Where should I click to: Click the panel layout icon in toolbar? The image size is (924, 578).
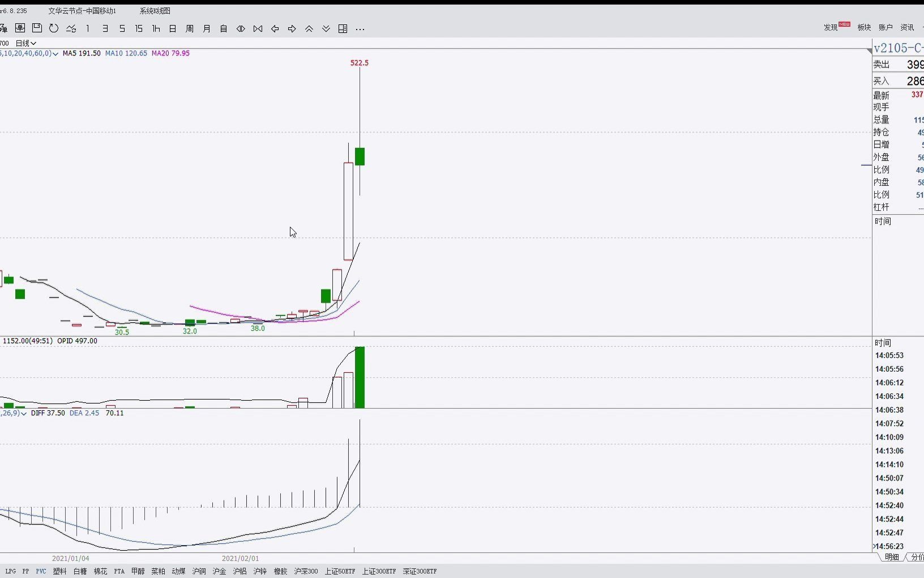coord(343,28)
